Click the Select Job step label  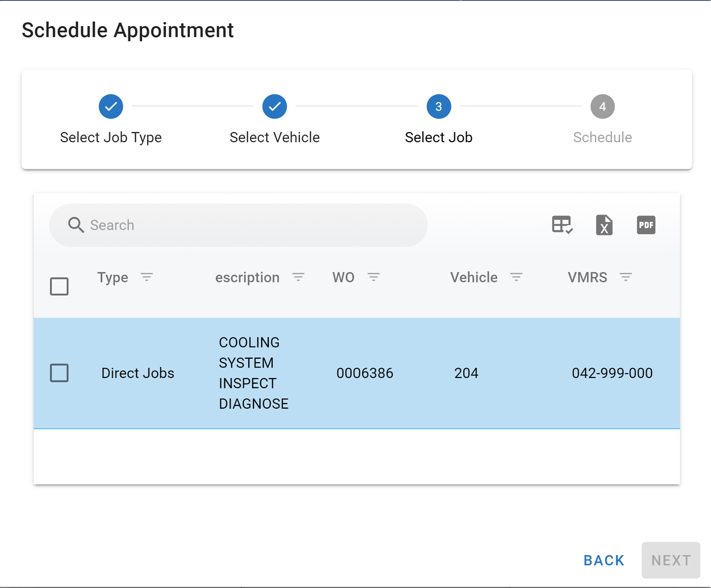click(x=439, y=137)
